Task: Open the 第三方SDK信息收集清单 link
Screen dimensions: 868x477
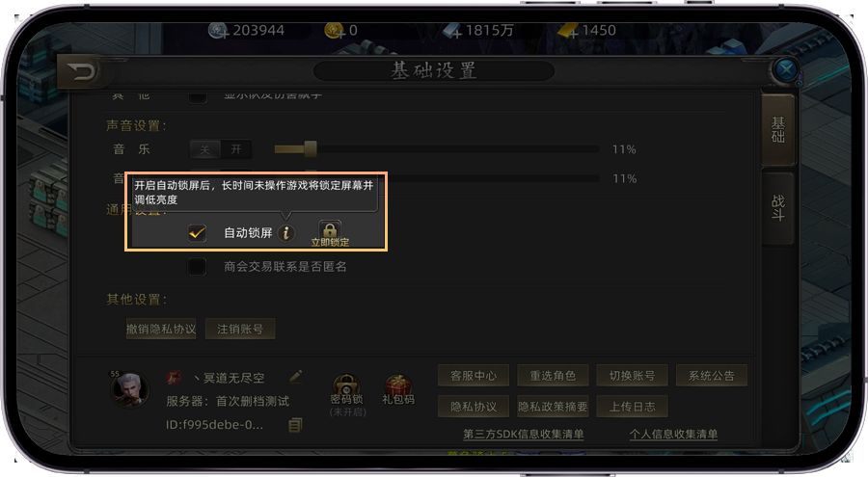Action: (523, 435)
